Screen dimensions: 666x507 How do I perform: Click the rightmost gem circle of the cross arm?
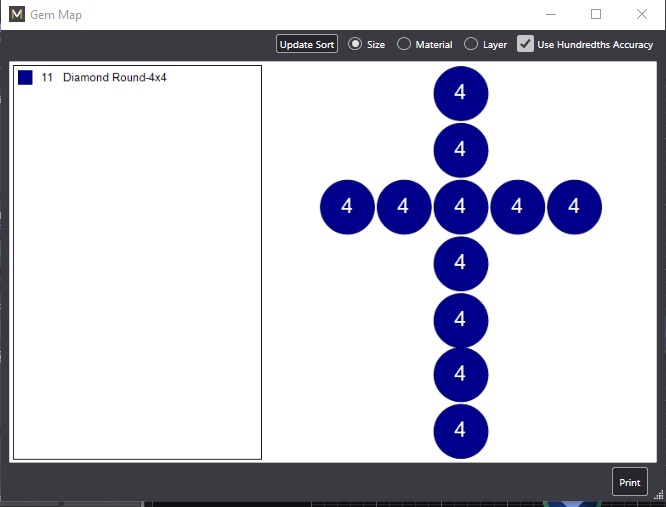pyautogui.click(x=574, y=207)
